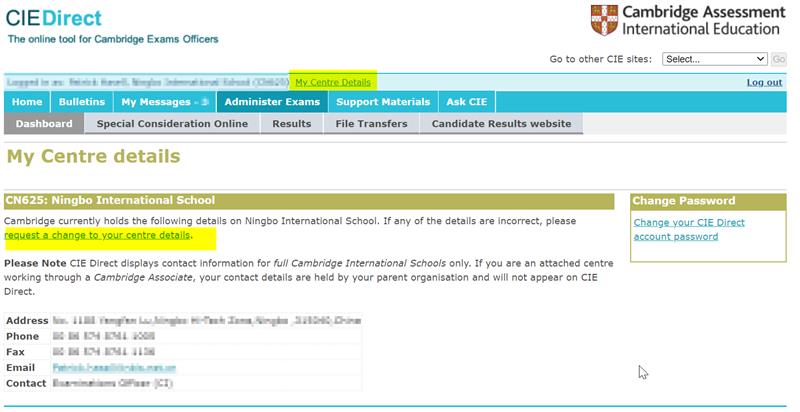
Task: Click the 'Please Note' bold text
Action: 35,264
